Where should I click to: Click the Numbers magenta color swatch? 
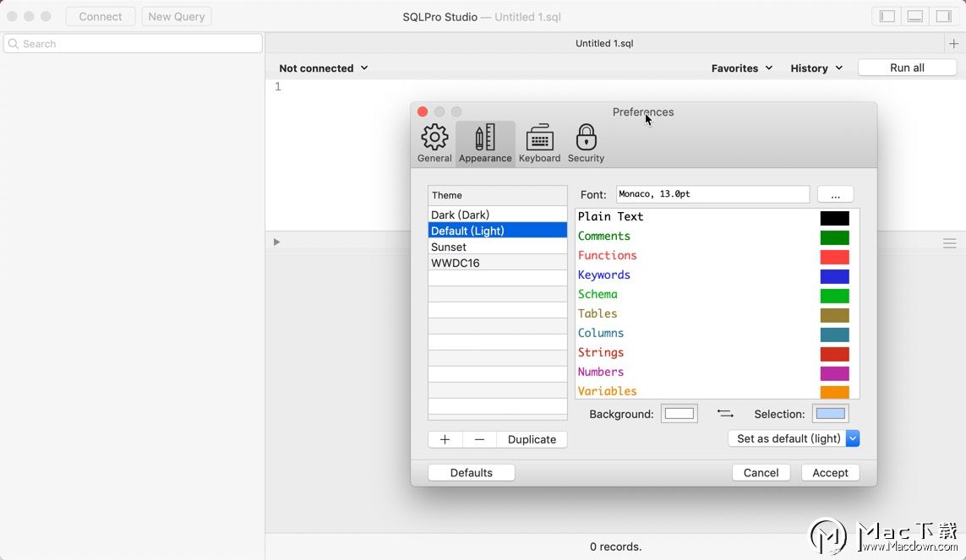pos(834,373)
